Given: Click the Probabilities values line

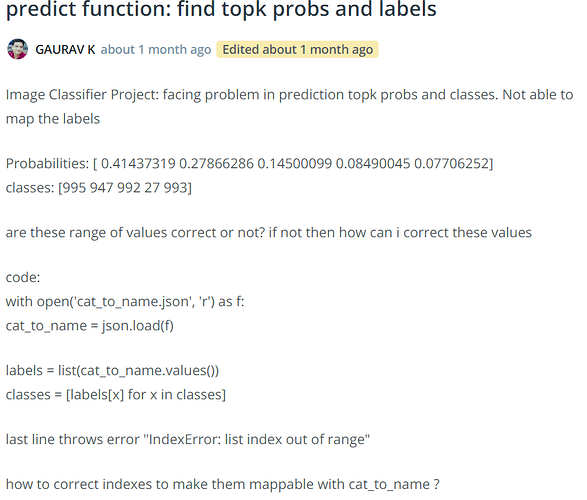Looking at the screenshot, I should pyautogui.click(x=250, y=164).
